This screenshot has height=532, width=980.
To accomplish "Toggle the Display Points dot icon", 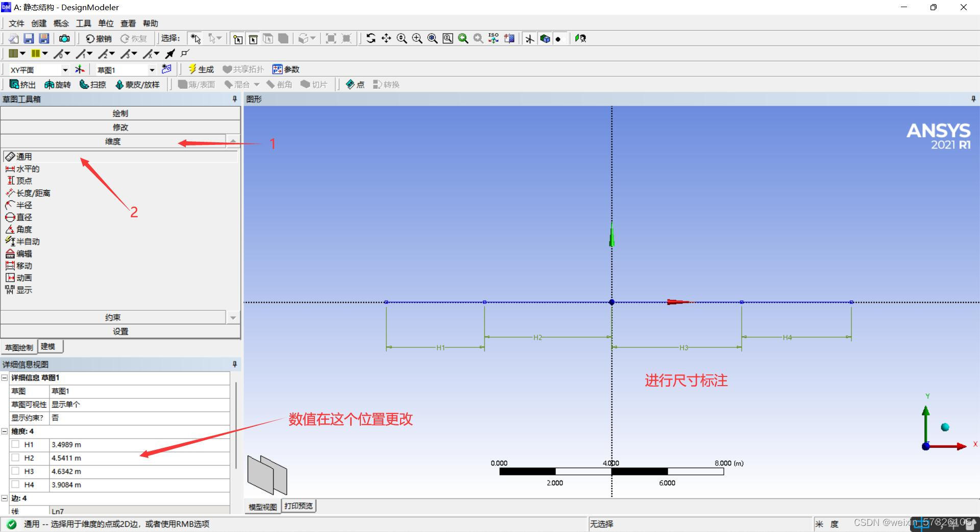I will pyautogui.click(x=558, y=39).
